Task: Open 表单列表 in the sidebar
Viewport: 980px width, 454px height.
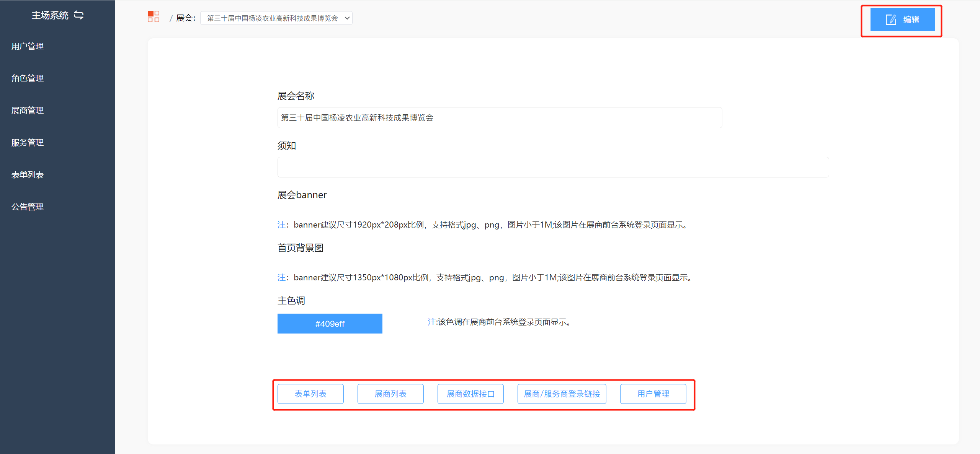Action: [x=28, y=175]
